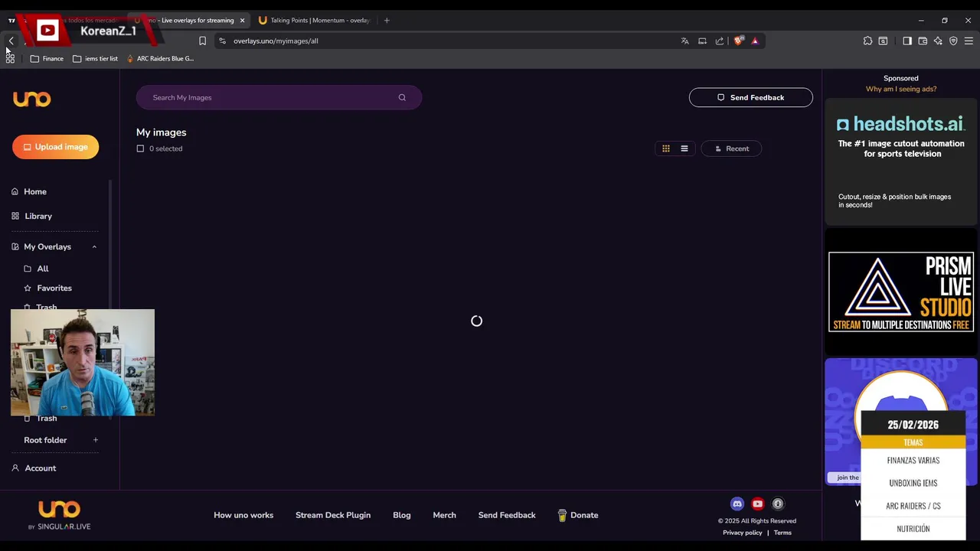The image size is (980, 551).
Task: Click the site settings icon in address bar
Action: 222,41
